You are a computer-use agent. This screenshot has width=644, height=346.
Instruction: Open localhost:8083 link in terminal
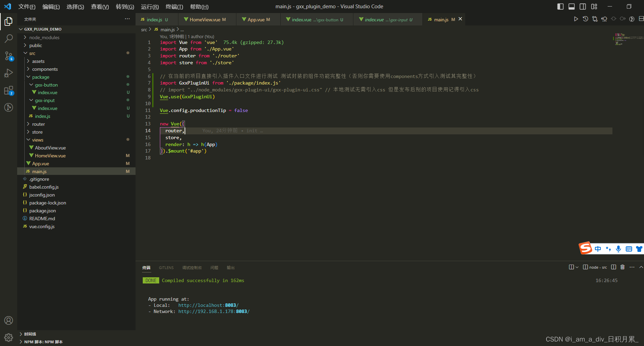pyautogui.click(x=208, y=305)
